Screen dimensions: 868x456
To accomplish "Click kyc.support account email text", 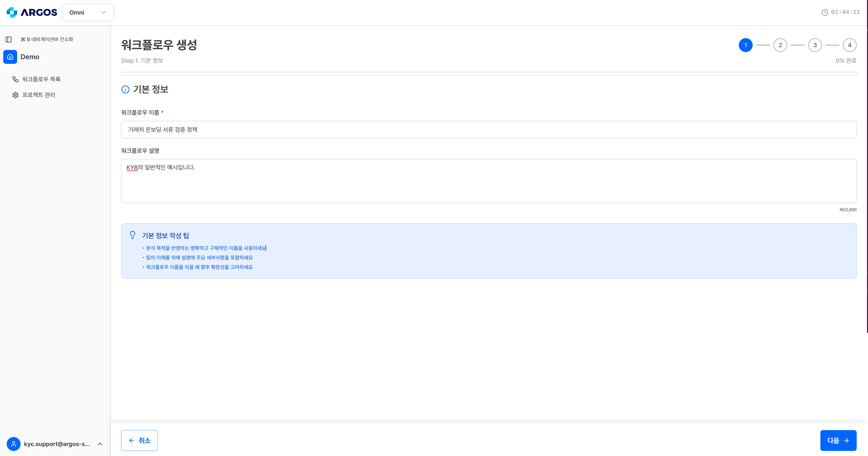I will [x=57, y=444].
